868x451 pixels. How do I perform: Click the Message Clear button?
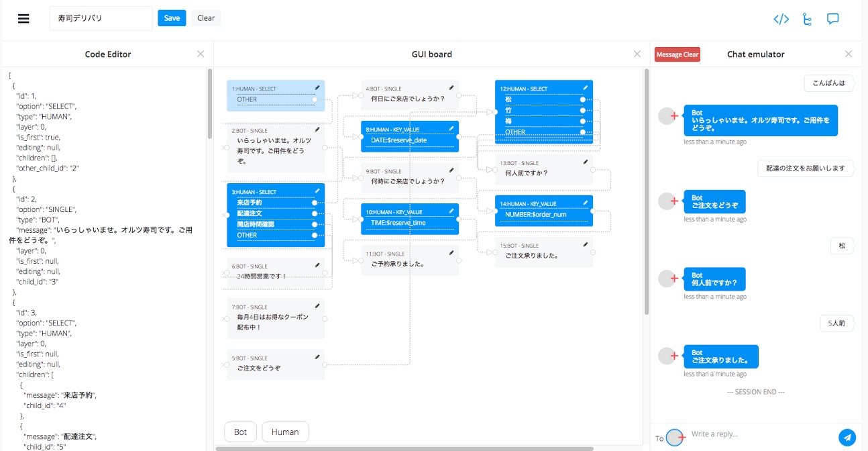[x=677, y=54]
